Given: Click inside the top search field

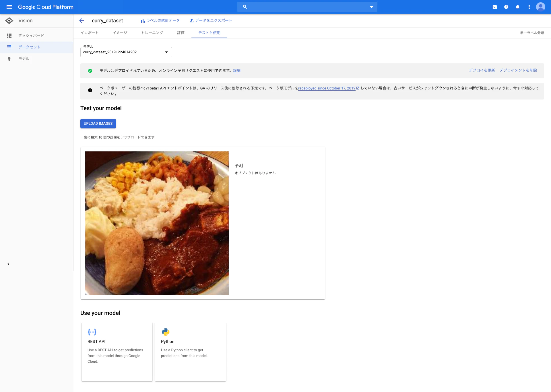Looking at the screenshot, I should coord(307,7).
